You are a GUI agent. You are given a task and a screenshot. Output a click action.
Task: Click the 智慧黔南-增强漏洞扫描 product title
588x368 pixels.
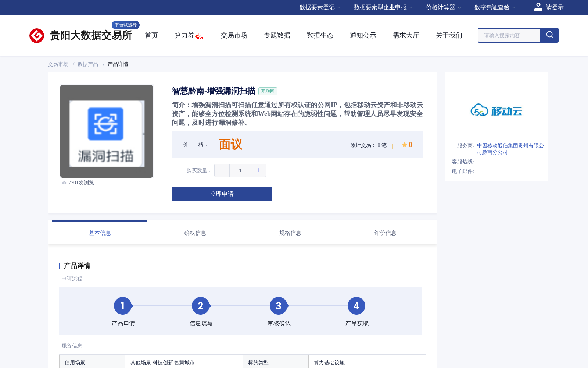214,91
